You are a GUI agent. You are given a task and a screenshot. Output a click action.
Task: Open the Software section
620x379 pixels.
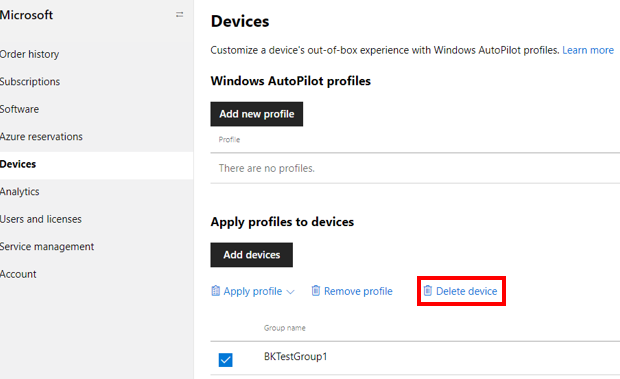pyautogui.click(x=19, y=109)
